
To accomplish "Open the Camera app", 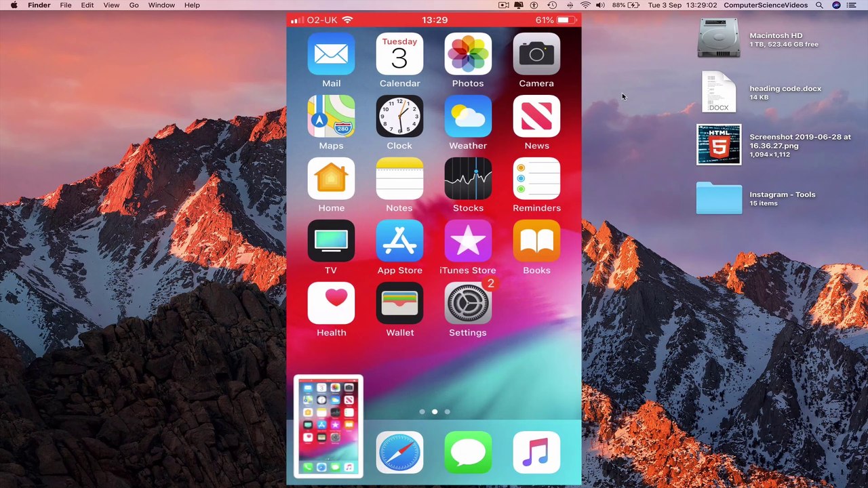I will point(536,54).
